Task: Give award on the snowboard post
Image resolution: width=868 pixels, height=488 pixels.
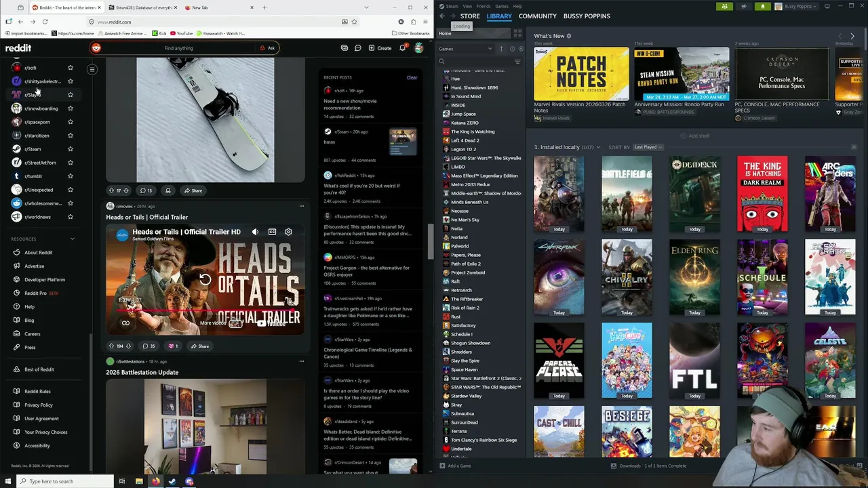Action: [x=168, y=190]
